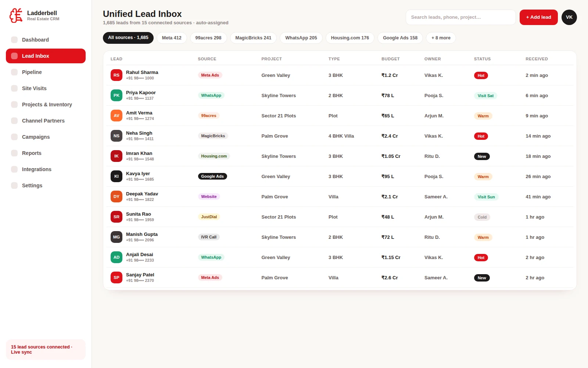The width and height of the screenshot is (588, 368).
Task: Click Sunita Rao's SR avatar
Action: pos(116,217)
